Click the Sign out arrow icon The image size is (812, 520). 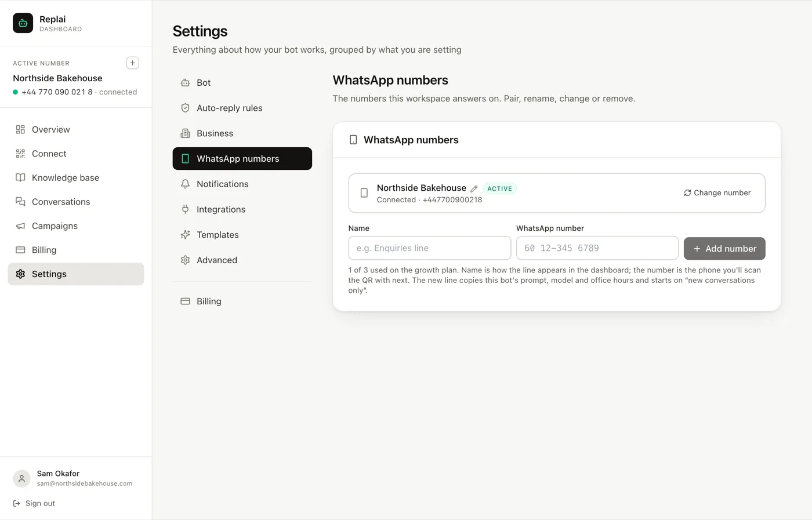coord(16,503)
